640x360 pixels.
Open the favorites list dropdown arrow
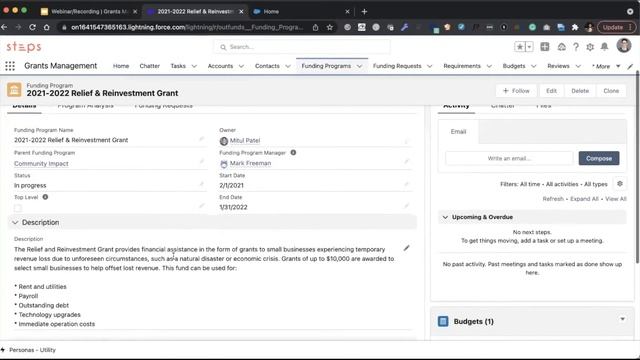click(529, 47)
